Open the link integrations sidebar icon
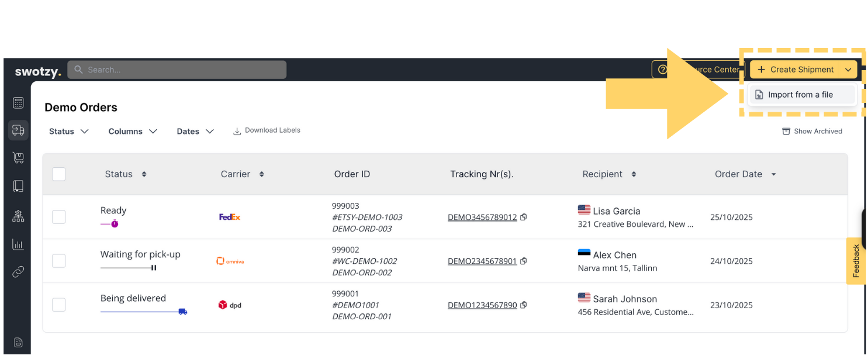The width and height of the screenshot is (868, 359). tap(18, 272)
